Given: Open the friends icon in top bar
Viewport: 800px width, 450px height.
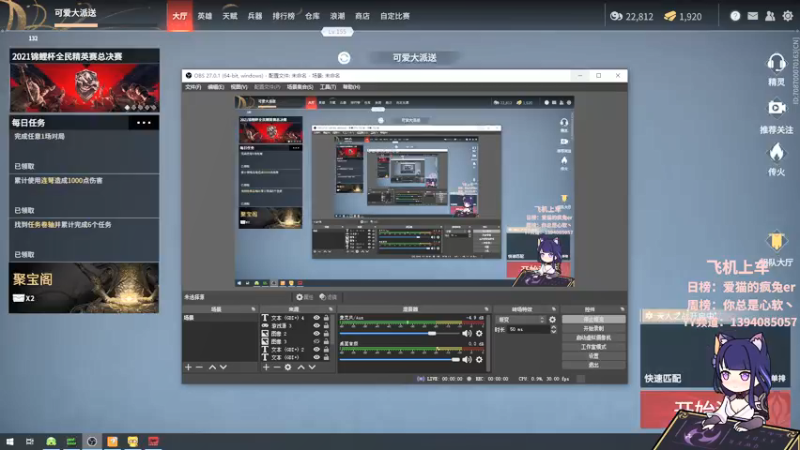Looking at the screenshot, I should [x=770, y=16].
